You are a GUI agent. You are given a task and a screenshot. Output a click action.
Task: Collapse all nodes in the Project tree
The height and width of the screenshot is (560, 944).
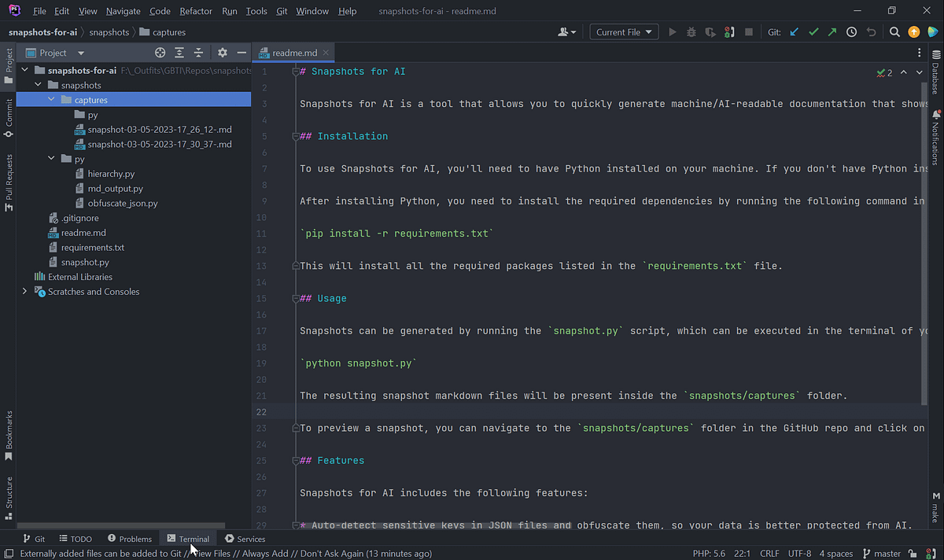coord(197,52)
